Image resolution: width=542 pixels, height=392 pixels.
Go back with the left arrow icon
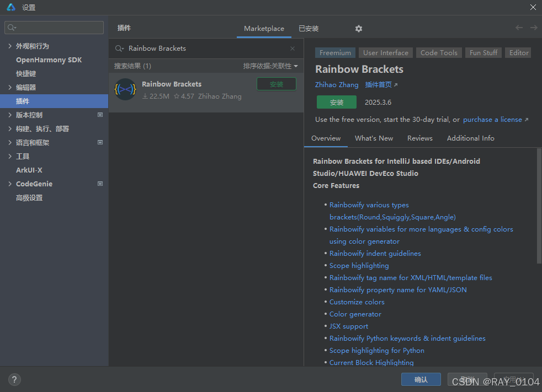pos(519,28)
